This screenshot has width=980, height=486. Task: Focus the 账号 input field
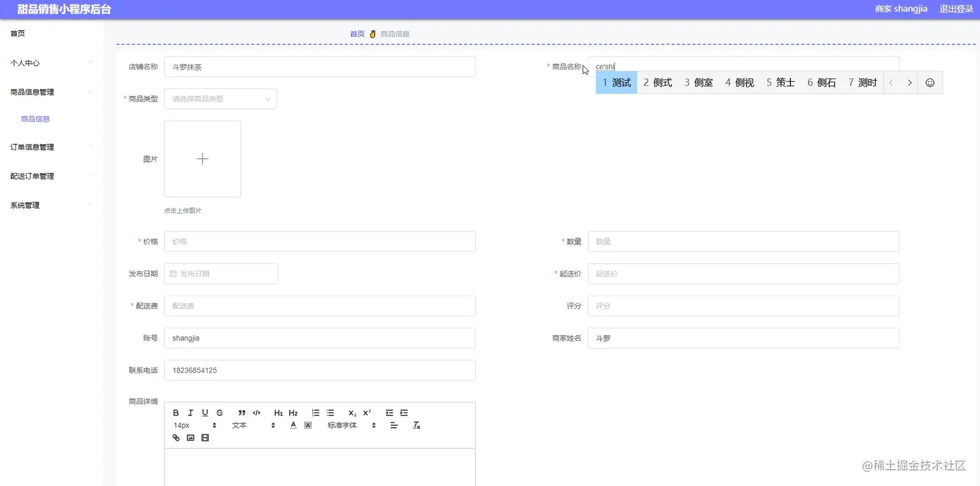tap(320, 338)
